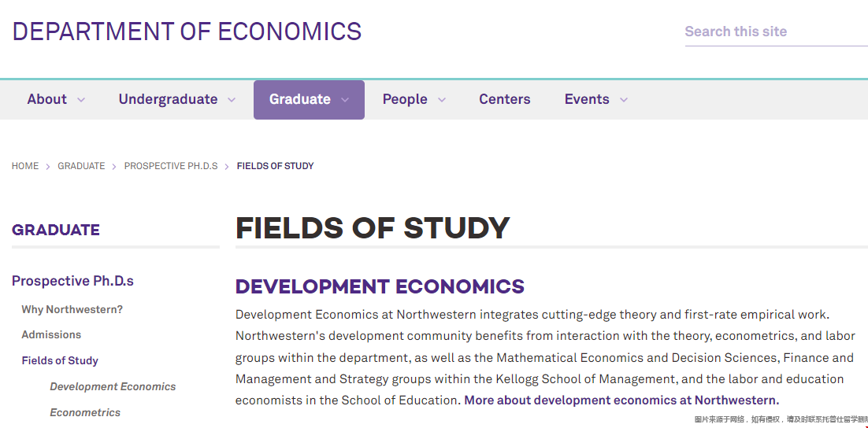The width and height of the screenshot is (868, 428).
Task: Open the GRADUATE breadcrumb link
Action: coord(81,166)
